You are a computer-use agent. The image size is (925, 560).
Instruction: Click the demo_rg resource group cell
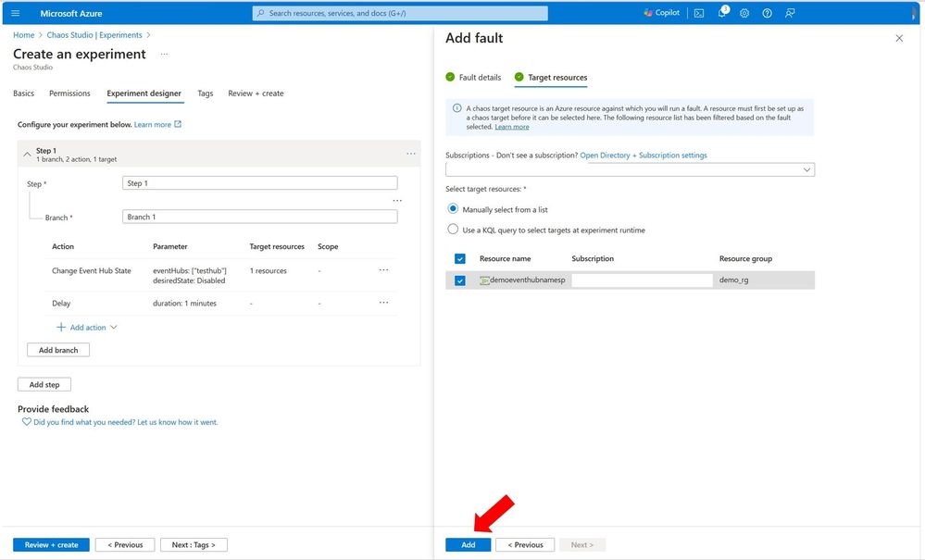coord(733,280)
